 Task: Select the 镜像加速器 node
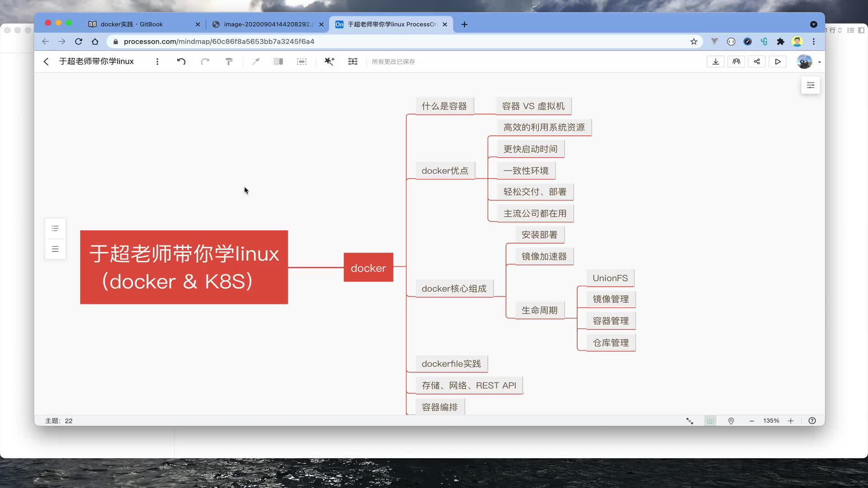coord(544,257)
